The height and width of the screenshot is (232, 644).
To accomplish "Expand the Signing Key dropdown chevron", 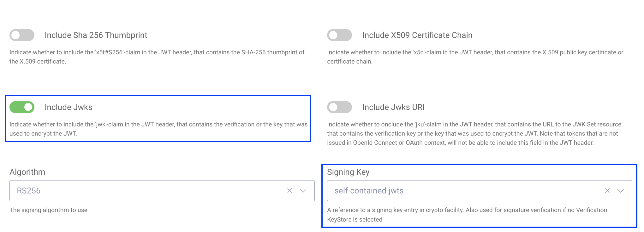I will [621, 191].
